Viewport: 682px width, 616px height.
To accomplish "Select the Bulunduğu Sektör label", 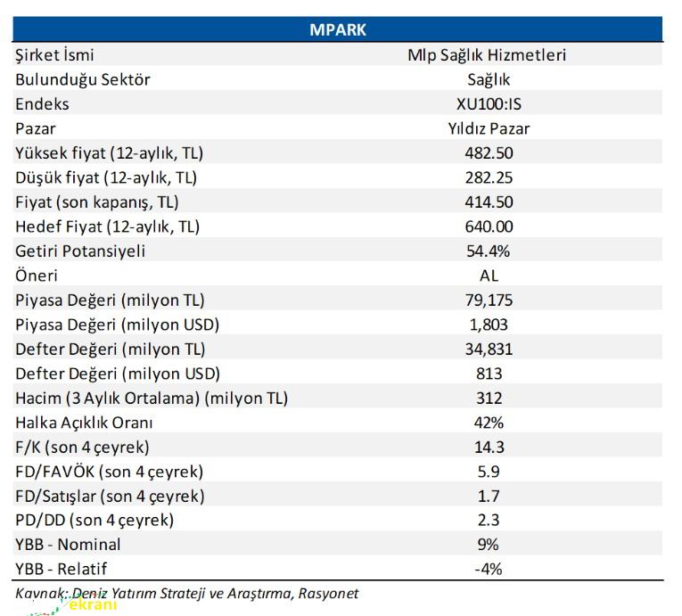I will (x=83, y=79).
